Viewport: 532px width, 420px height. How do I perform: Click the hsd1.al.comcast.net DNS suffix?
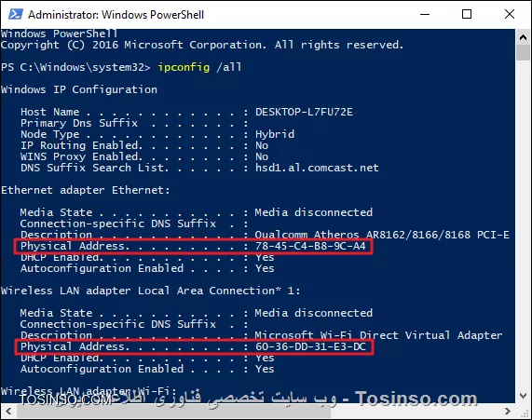(x=317, y=168)
